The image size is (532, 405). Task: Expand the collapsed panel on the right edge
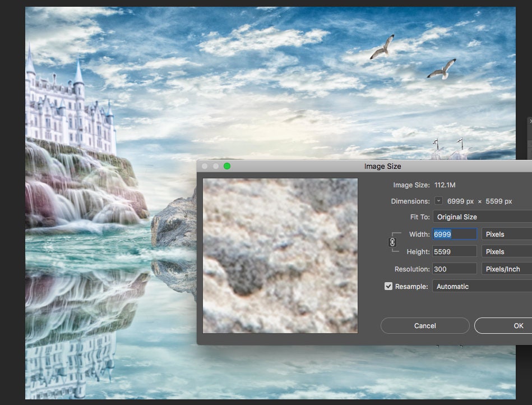tap(529, 121)
